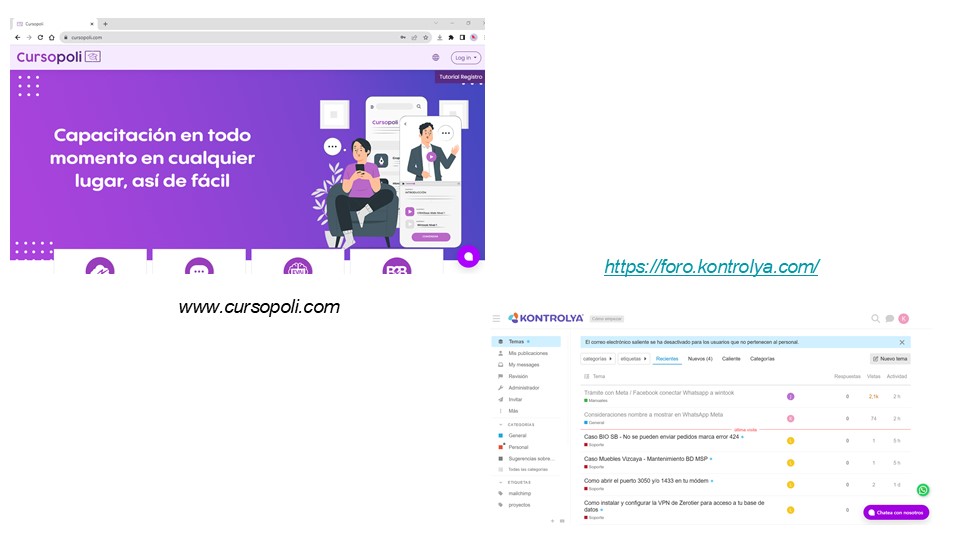Toggle bulk select icon next to Tema
Image resolution: width=960 pixels, height=540 pixels.
click(x=585, y=376)
